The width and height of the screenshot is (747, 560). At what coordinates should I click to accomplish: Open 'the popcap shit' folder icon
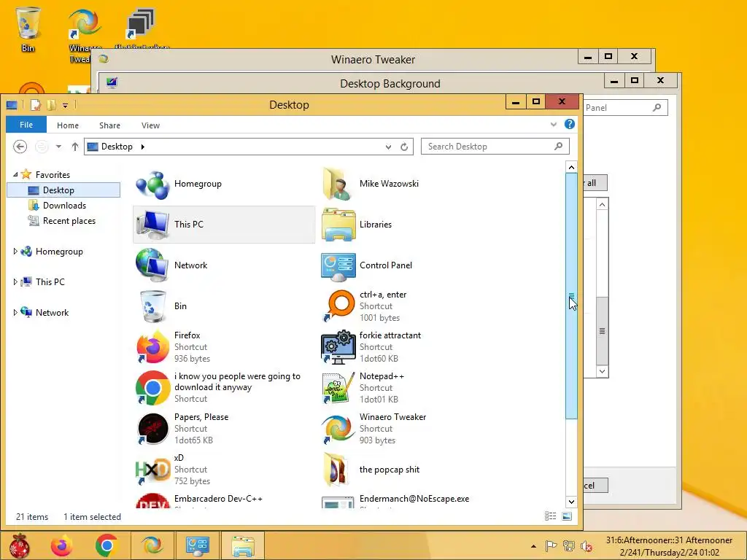tap(338, 470)
